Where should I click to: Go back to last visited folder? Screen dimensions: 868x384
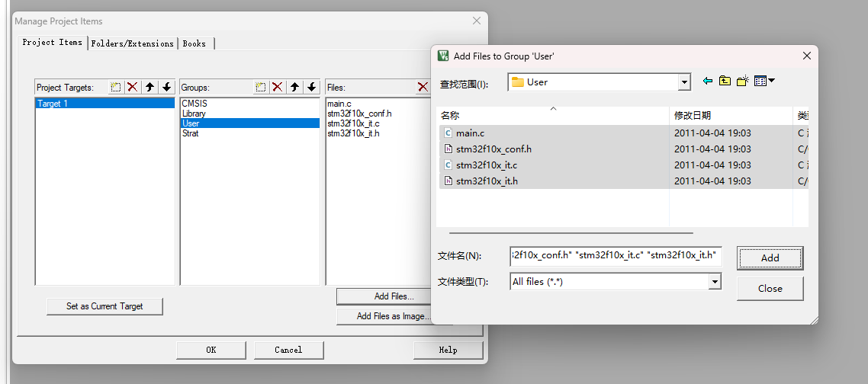(x=708, y=82)
